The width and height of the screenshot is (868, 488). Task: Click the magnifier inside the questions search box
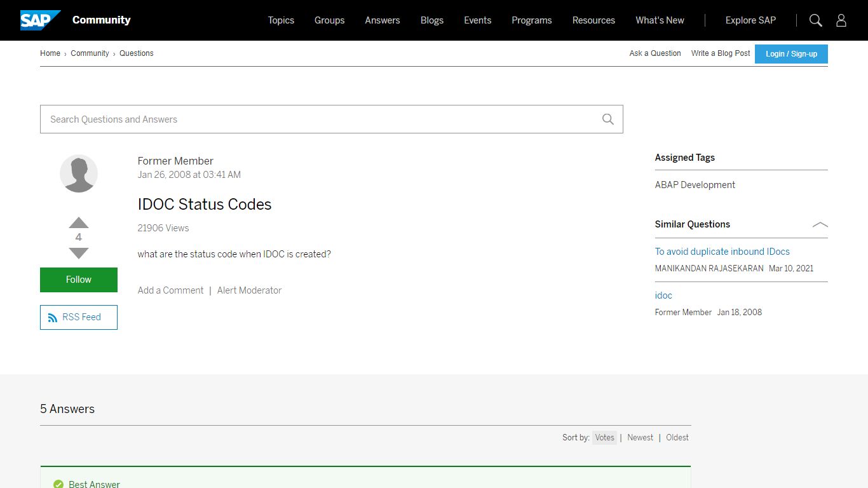tap(608, 119)
